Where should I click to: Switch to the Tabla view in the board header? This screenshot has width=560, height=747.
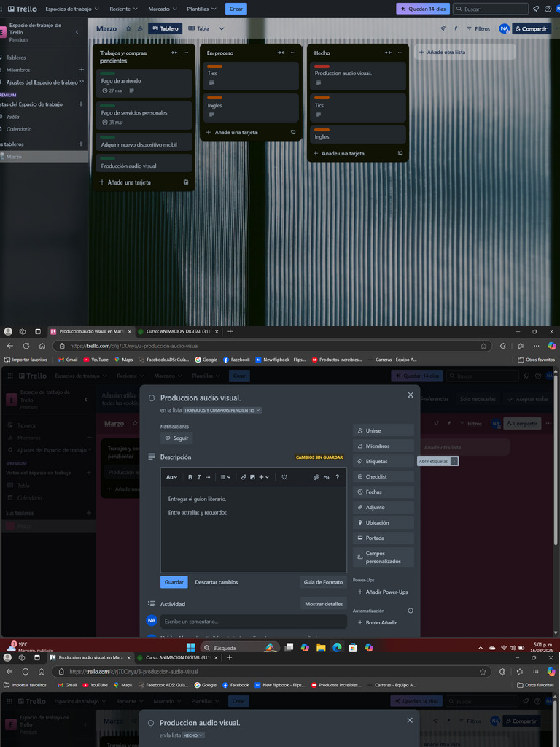[x=198, y=28]
